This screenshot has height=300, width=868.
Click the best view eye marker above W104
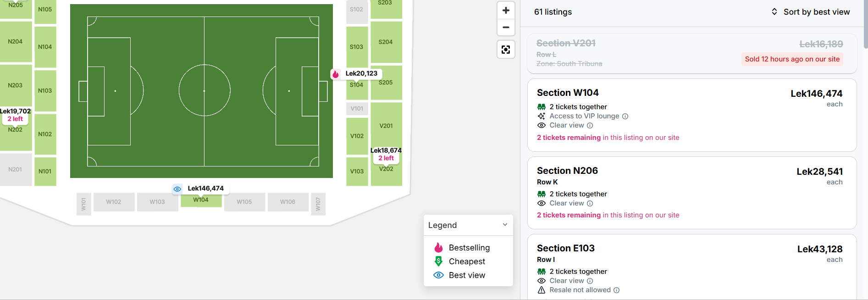(177, 189)
